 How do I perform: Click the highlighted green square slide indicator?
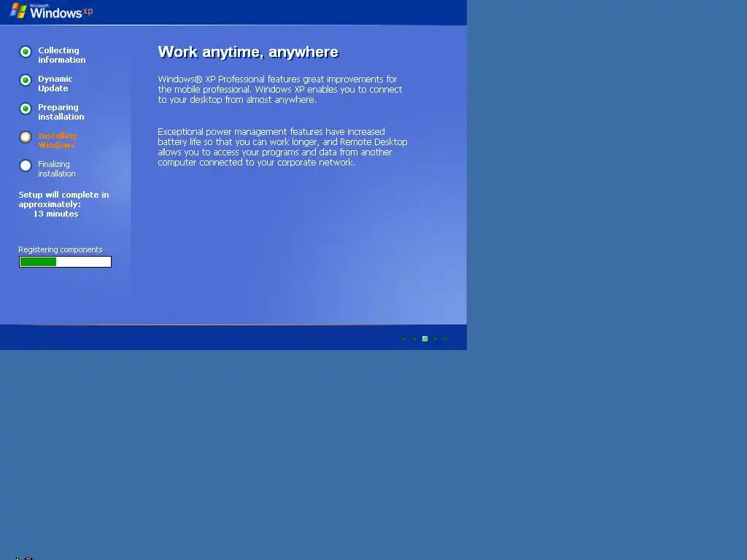click(x=425, y=338)
